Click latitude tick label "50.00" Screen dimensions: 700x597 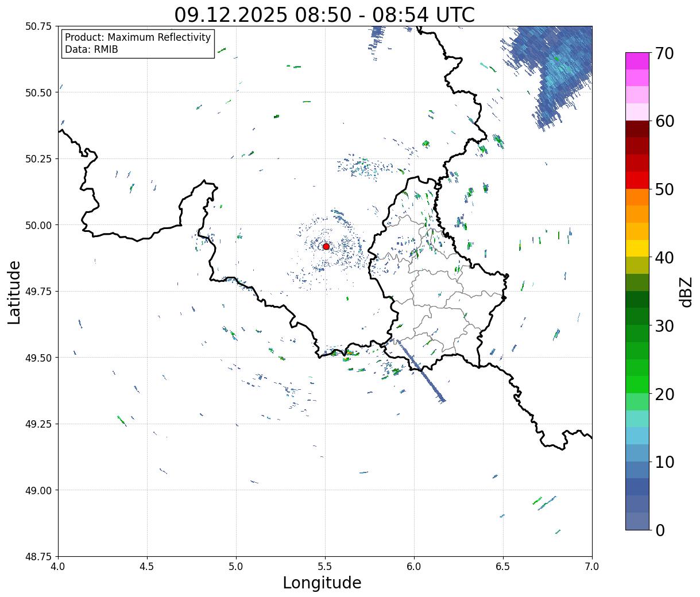coord(39,225)
